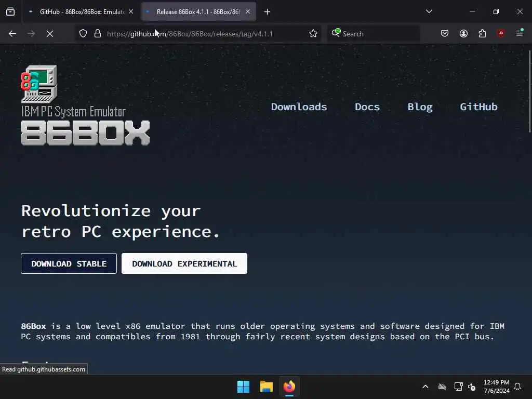
Task: Click the 86Box computer logo image
Action: pos(39,84)
